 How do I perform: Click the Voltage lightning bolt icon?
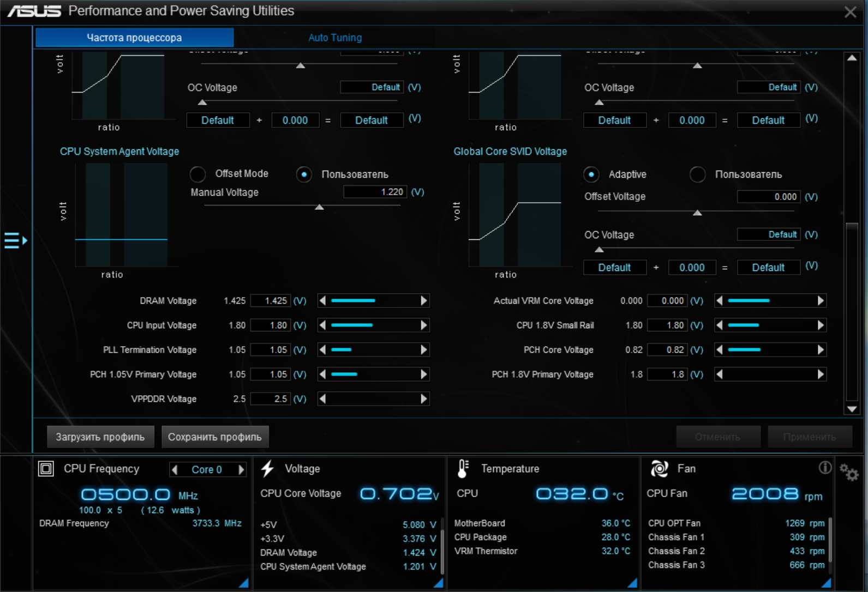267,469
